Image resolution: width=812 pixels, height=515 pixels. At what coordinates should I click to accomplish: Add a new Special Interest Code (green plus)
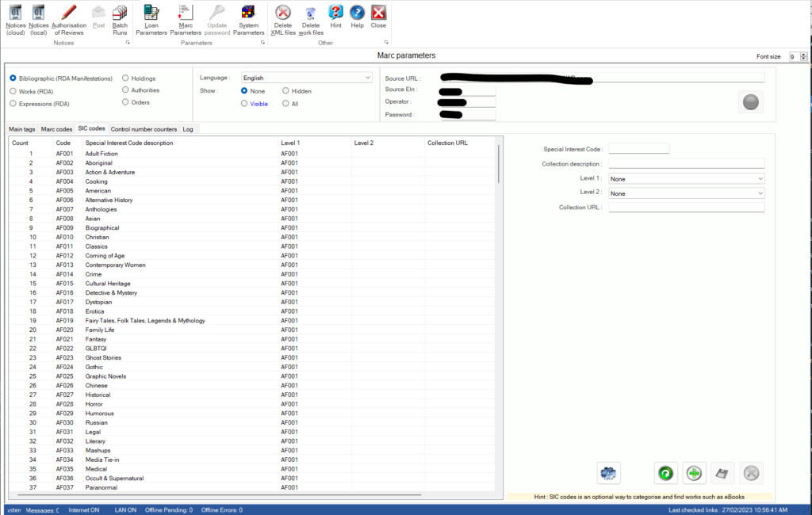coord(693,473)
